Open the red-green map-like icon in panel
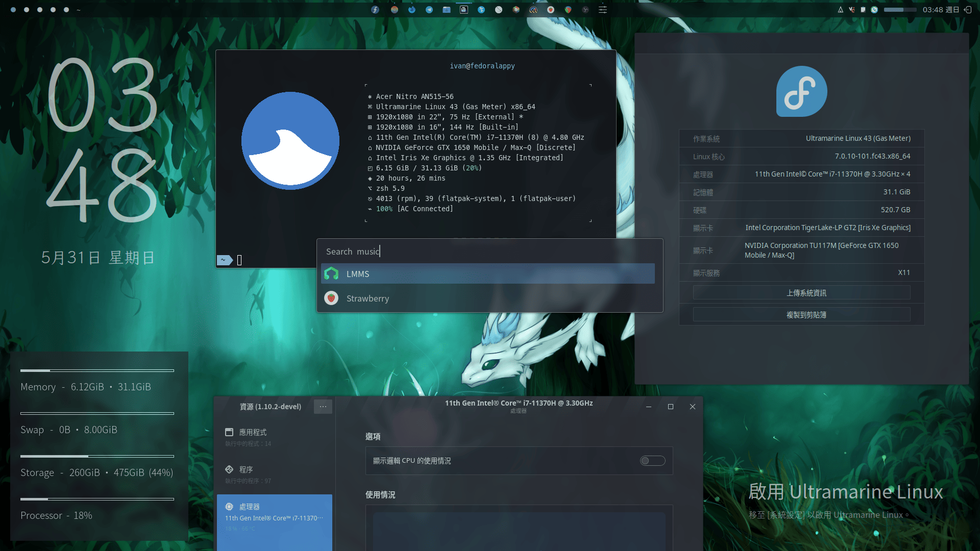Viewport: 980px width, 551px height. [x=568, y=10]
